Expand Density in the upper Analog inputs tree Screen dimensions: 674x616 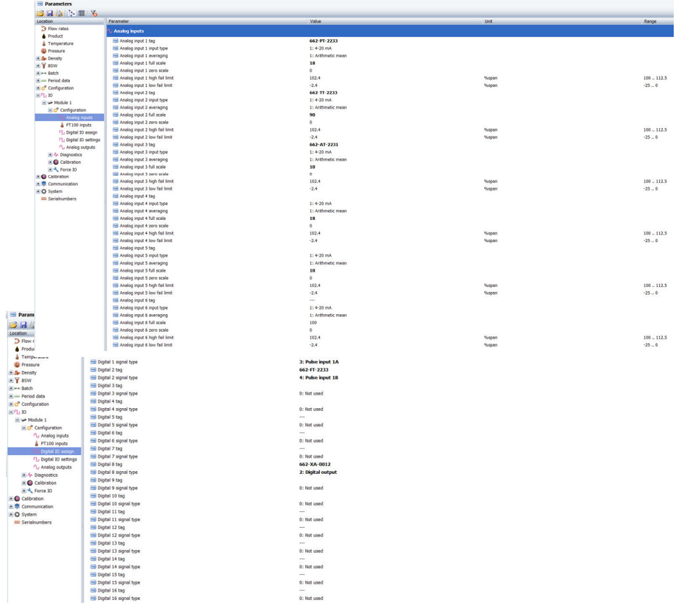point(38,59)
